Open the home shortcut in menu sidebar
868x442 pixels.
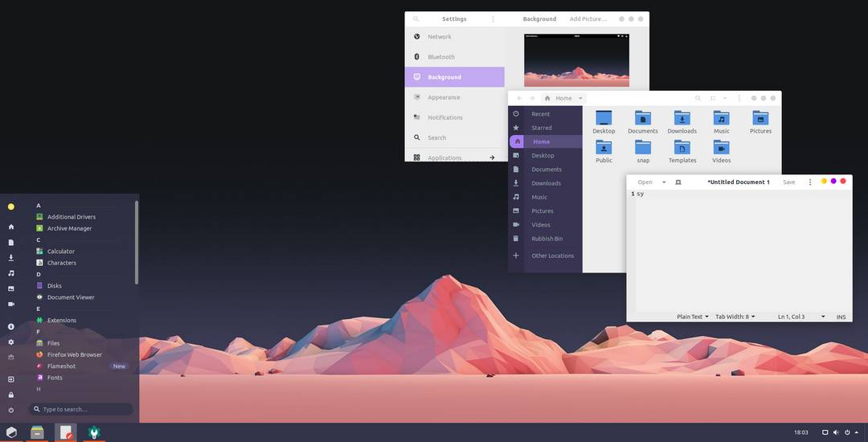coord(11,227)
